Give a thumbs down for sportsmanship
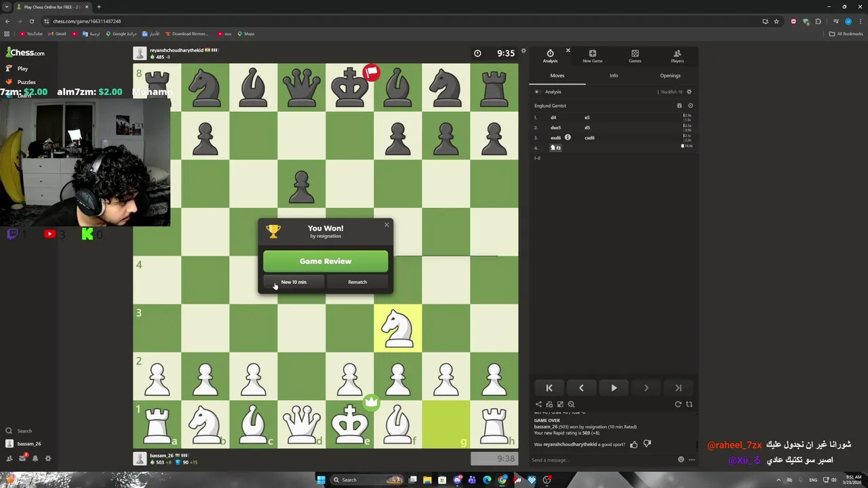This screenshot has height=488, width=868. click(647, 445)
